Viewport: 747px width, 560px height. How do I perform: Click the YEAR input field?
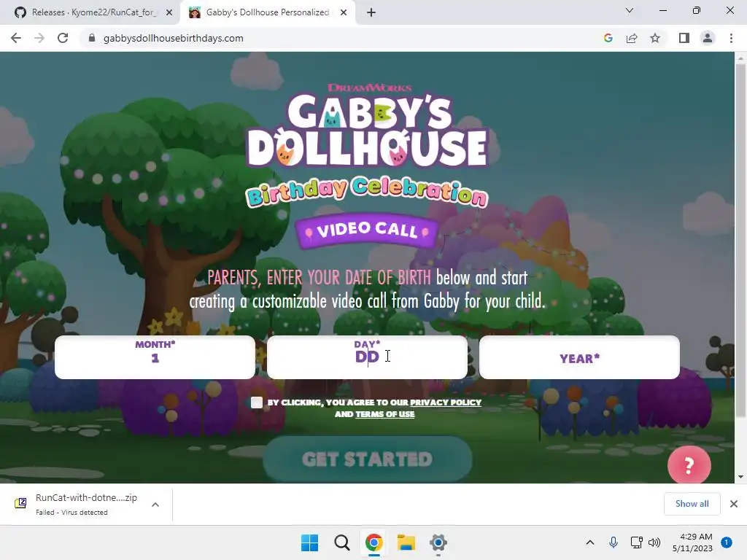pyautogui.click(x=579, y=357)
